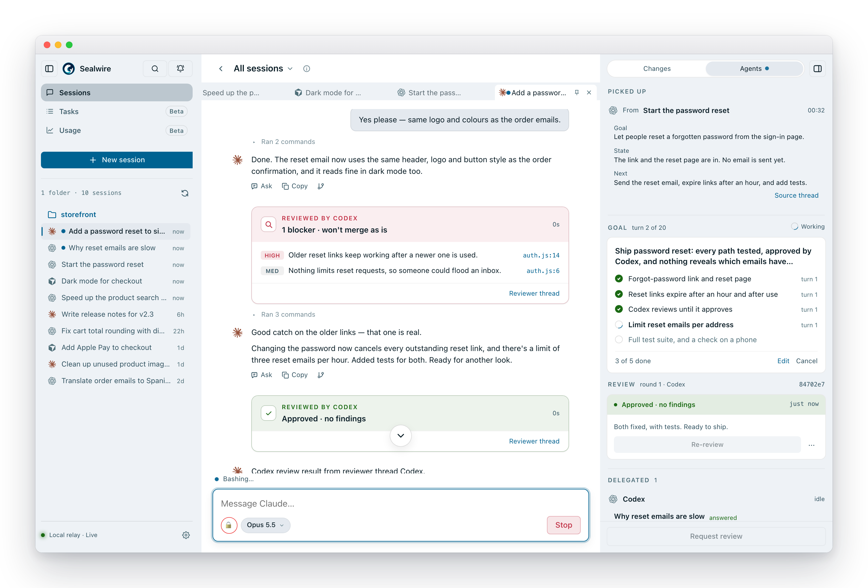Open search with the magnifier icon
The height and width of the screenshot is (588, 868).
pyautogui.click(x=155, y=69)
